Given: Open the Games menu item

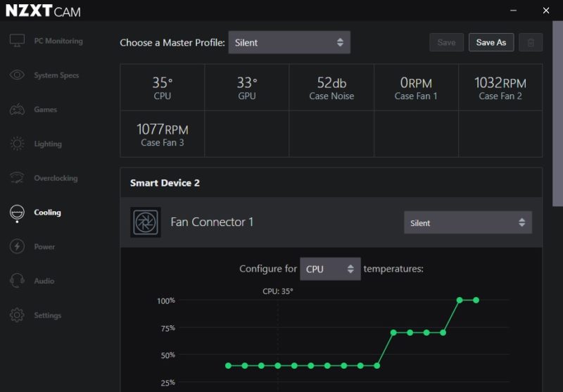Looking at the screenshot, I should point(45,110).
